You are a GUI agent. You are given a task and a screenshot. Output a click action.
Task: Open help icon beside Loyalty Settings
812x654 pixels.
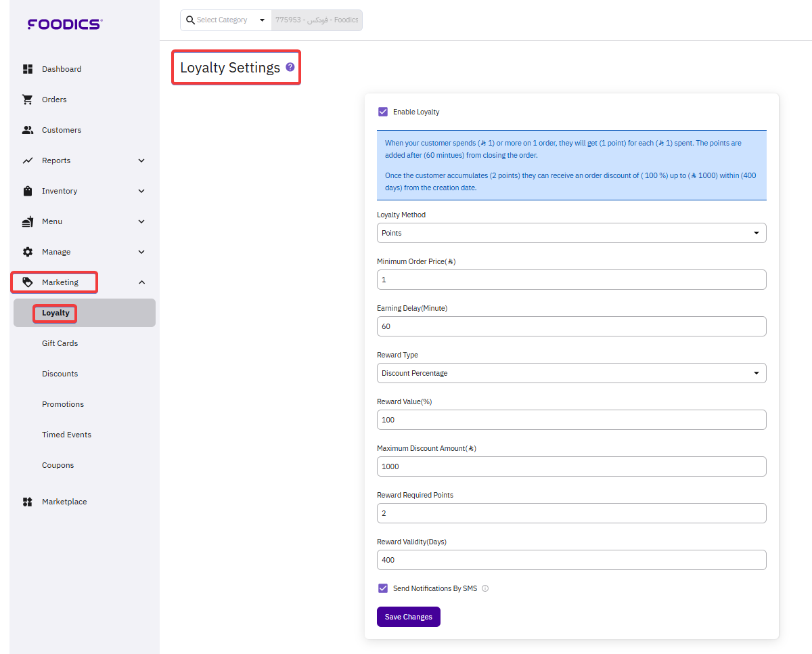point(290,67)
